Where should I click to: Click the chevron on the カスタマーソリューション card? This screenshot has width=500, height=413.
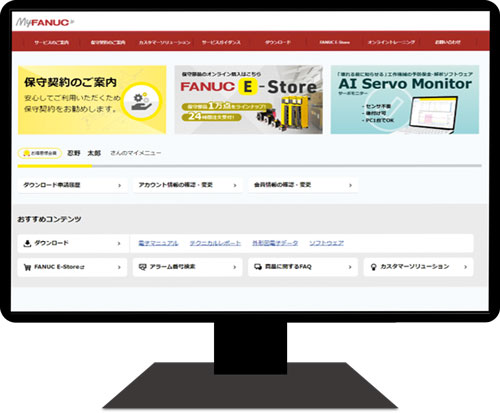[x=465, y=267]
